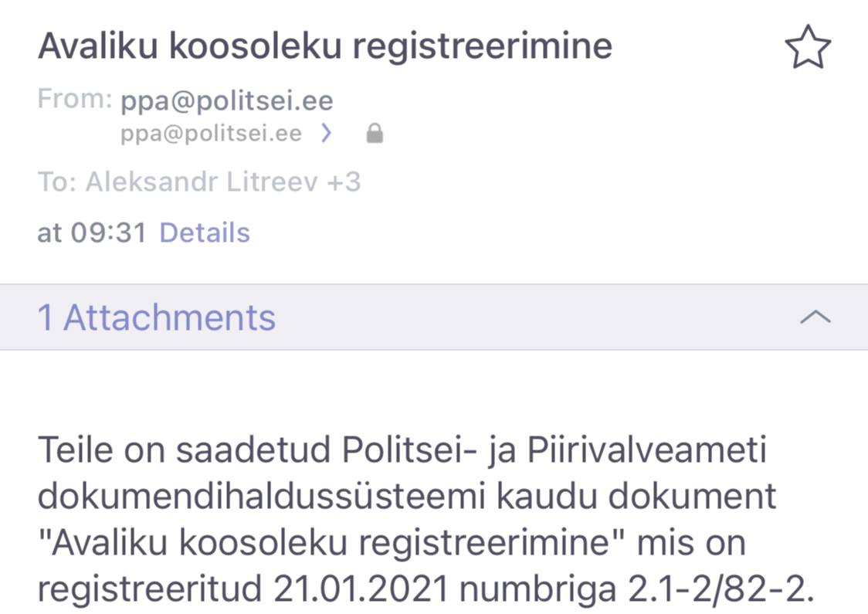Tap the To: label

[57, 181]
